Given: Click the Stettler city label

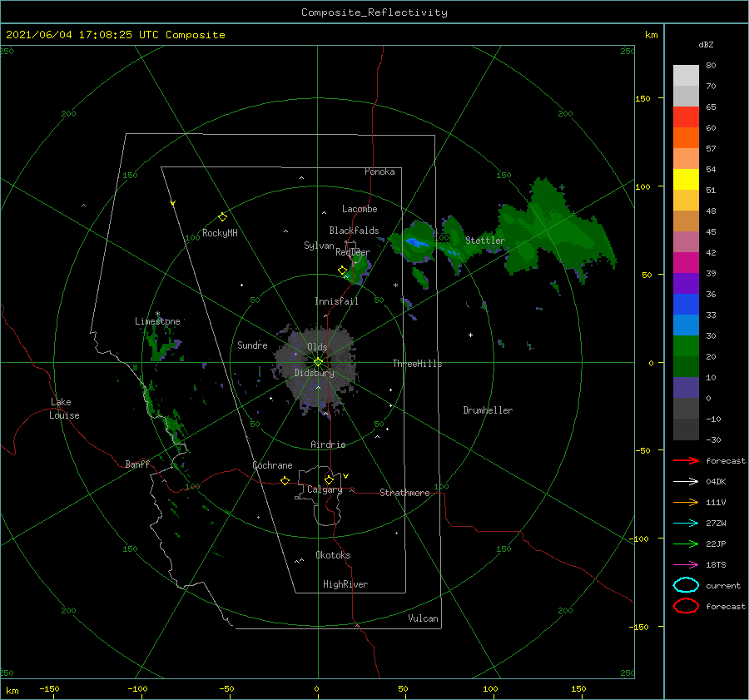Looking at the screenshot, I should [x=485, y=241].
